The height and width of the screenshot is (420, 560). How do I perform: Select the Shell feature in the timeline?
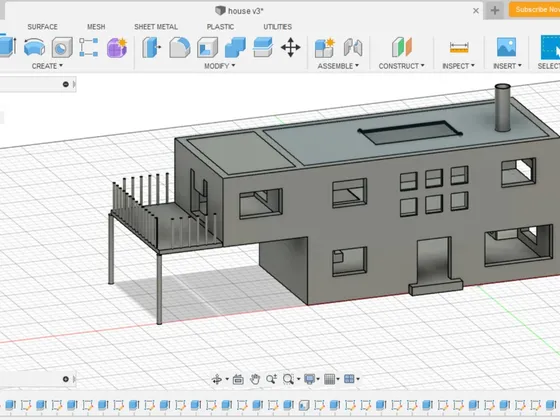304,405
